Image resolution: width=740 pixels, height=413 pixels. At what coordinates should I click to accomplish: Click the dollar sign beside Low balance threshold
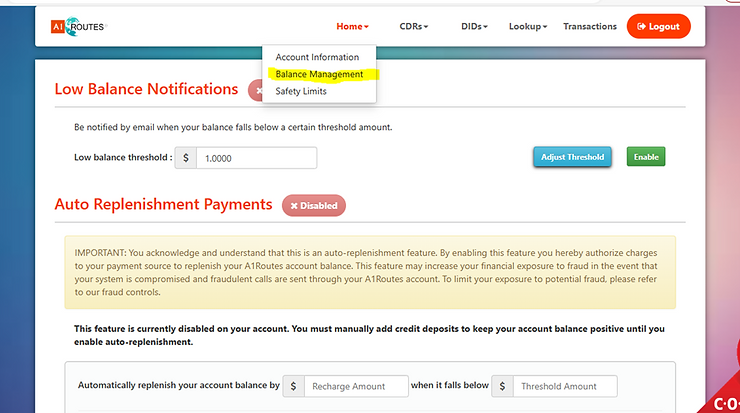point(186,158)
